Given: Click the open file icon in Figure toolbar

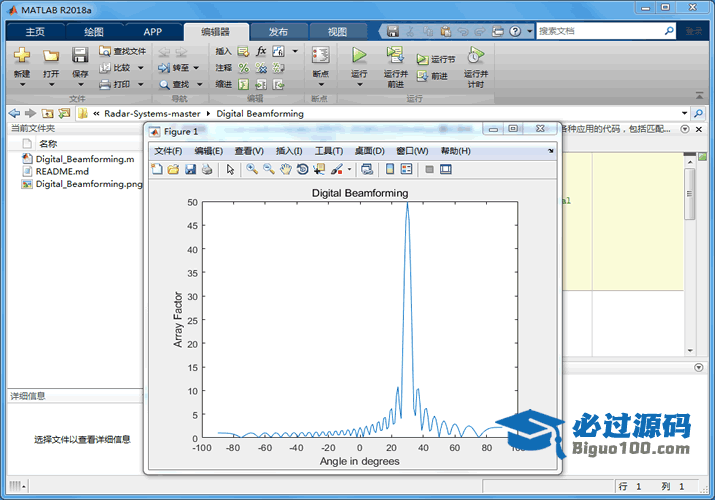Looking at the screenshot, I should (x=173, y=170).
